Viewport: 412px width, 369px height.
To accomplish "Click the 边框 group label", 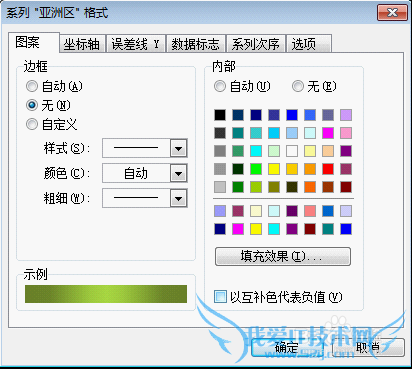I will (x=35, y=67).
